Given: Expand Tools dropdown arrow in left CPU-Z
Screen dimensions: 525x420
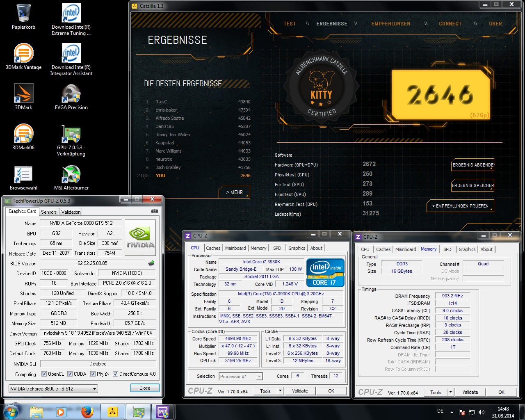Looking at the screenshot, I should pos(280,391).
